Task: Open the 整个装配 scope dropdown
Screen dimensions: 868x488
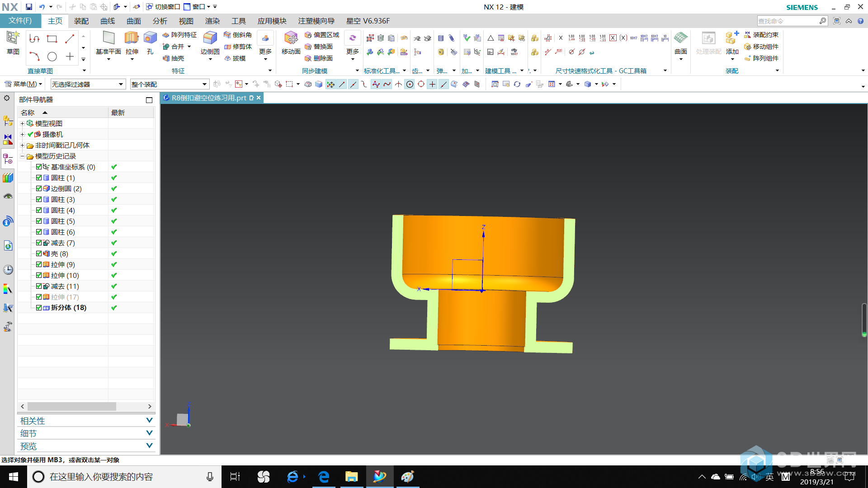Action: (x=170, y=84)
